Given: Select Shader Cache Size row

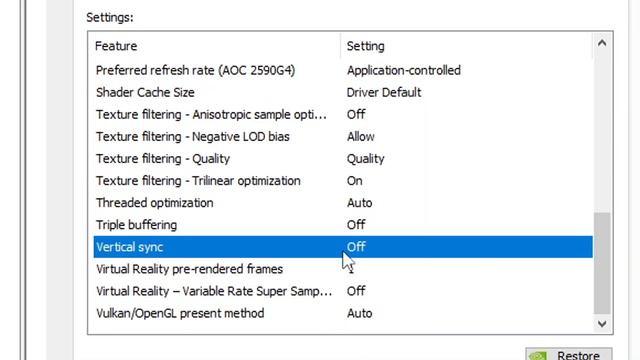Looking at the screenshot, I should (x=343, y=93).
